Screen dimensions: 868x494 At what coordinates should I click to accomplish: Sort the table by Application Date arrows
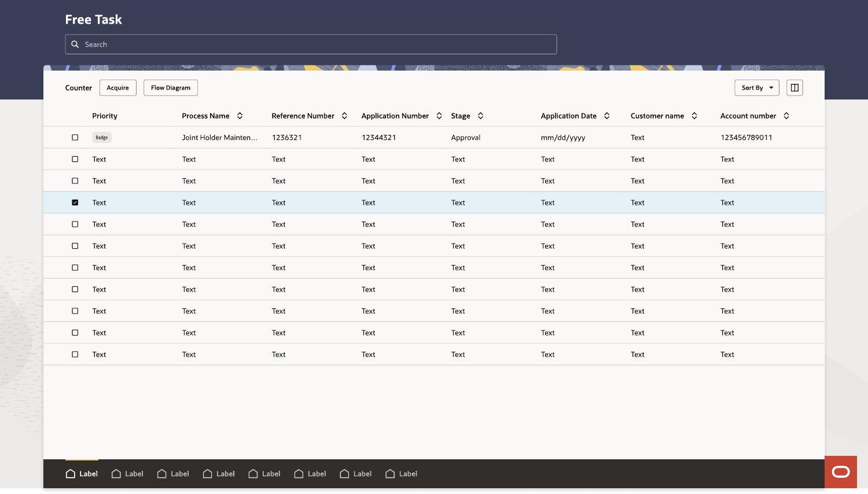606,116
